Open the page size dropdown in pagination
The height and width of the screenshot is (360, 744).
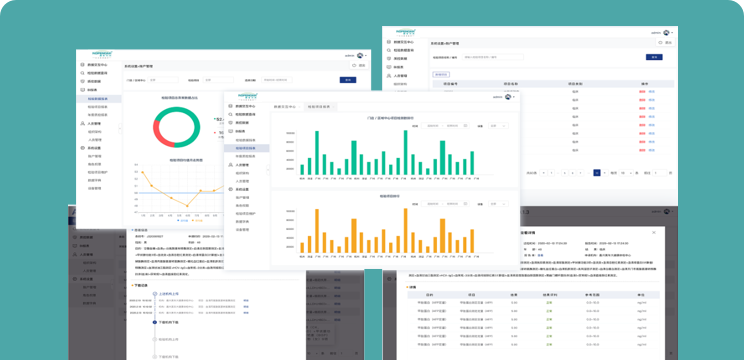point(626,173)
